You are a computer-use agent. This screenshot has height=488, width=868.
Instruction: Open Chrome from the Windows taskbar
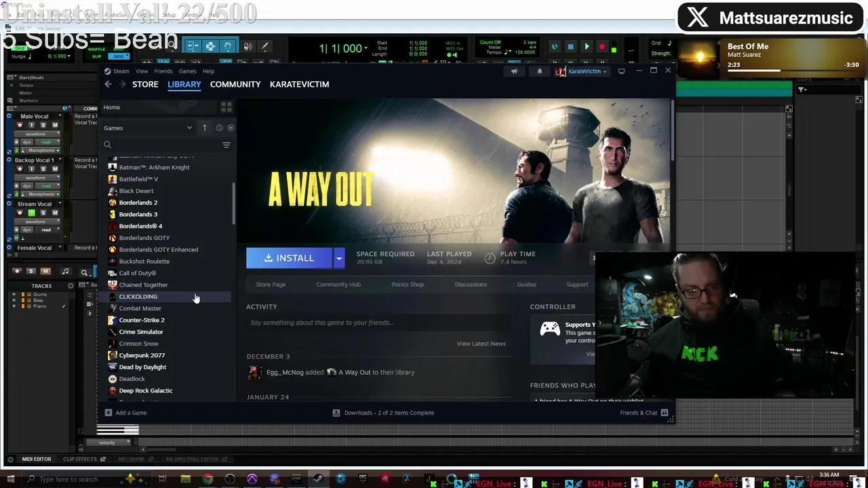(x=208, y=480)
